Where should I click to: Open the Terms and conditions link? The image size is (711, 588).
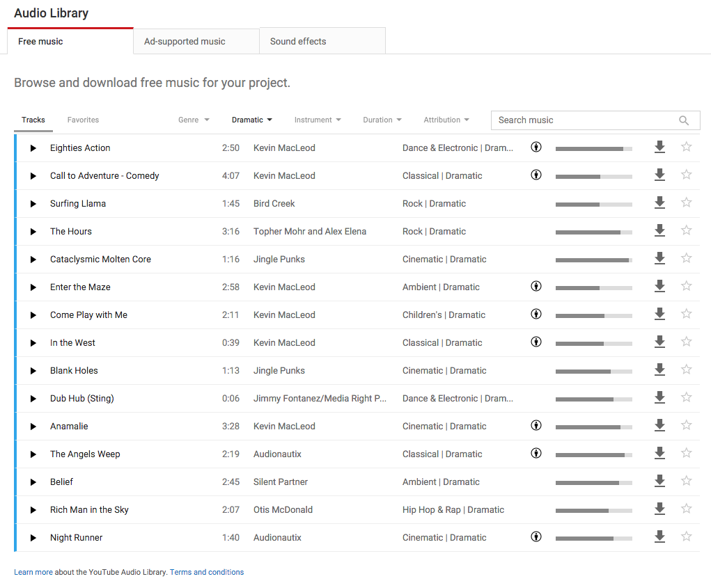pyautogui.click(x=206, y=572)
